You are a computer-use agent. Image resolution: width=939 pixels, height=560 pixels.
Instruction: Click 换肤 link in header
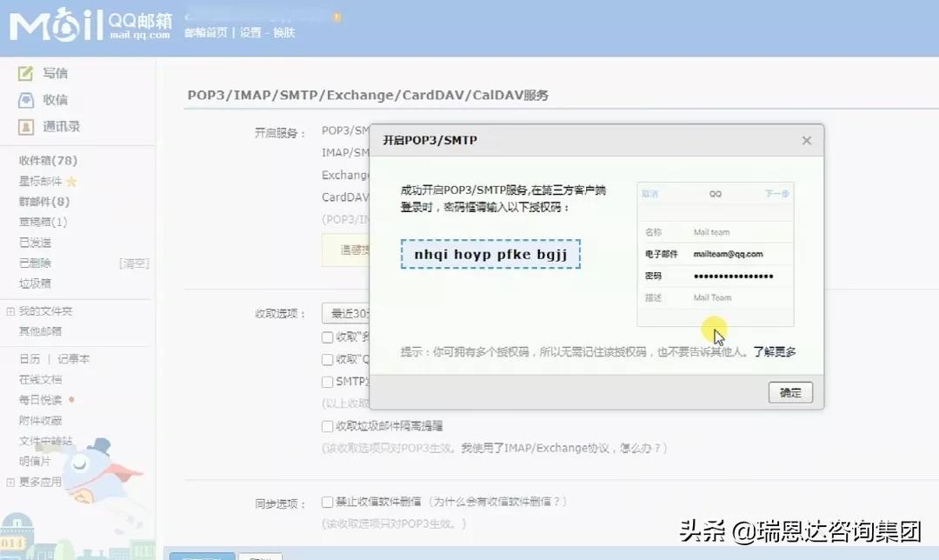(283, 32)
